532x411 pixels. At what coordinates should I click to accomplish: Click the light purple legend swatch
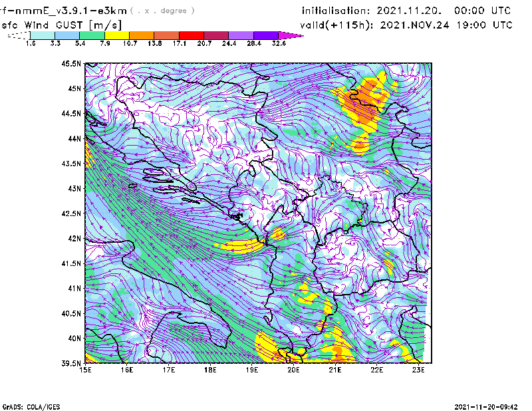tap(241, 35)
